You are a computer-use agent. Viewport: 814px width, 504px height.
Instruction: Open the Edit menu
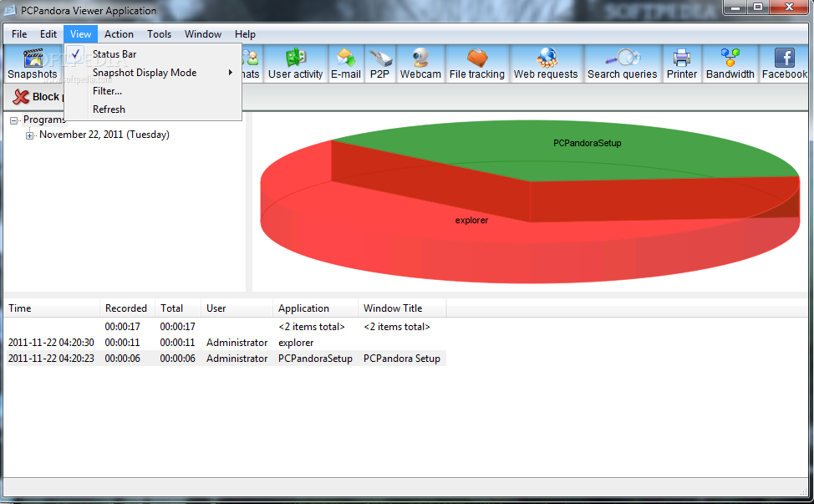(x=48, y=33)
